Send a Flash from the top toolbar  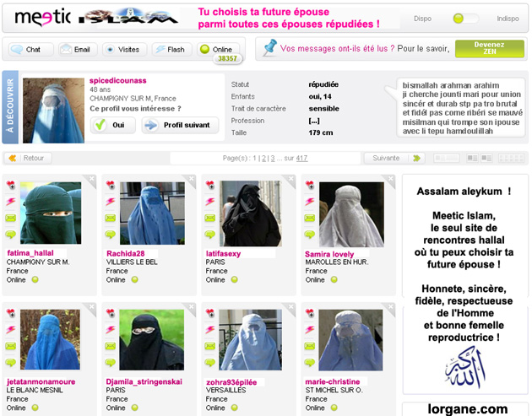coord(171,50)
